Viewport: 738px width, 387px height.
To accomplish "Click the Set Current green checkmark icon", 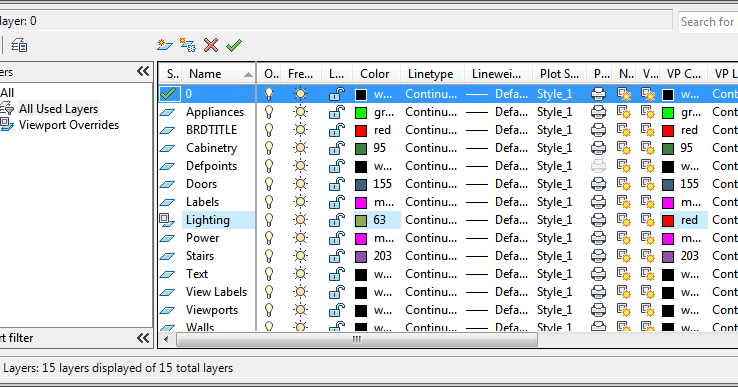I will pos(234,45).
